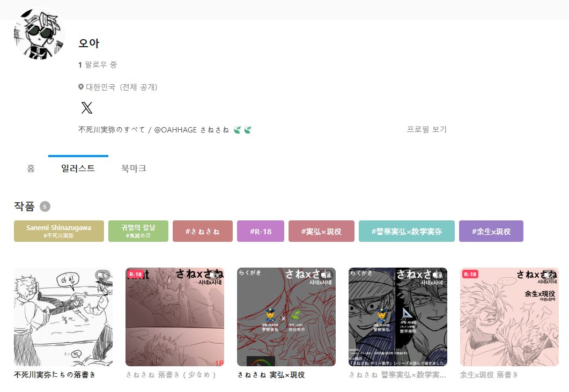Select the #実弘×現役 tag
Screen dimensions: 569x392
click(322, 231)
